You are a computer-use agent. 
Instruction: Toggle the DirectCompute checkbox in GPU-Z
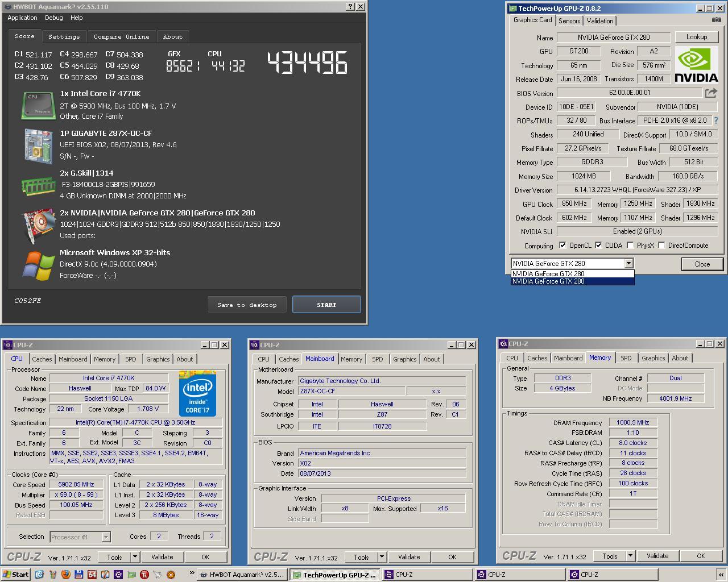click(x=661, y=246)
